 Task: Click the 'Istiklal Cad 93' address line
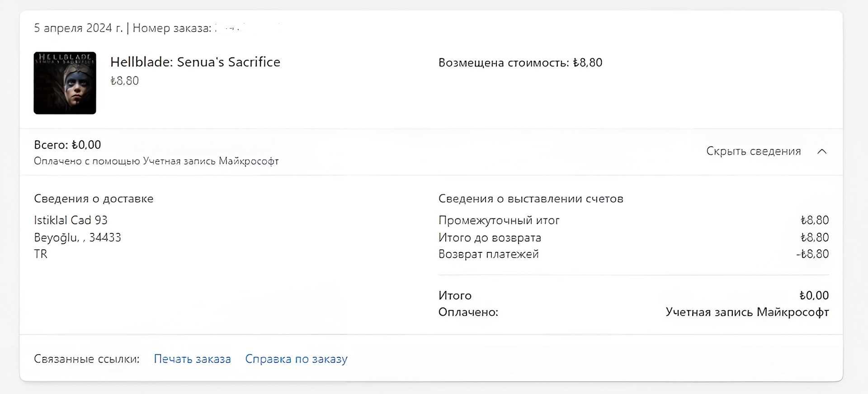coord(71,220)
